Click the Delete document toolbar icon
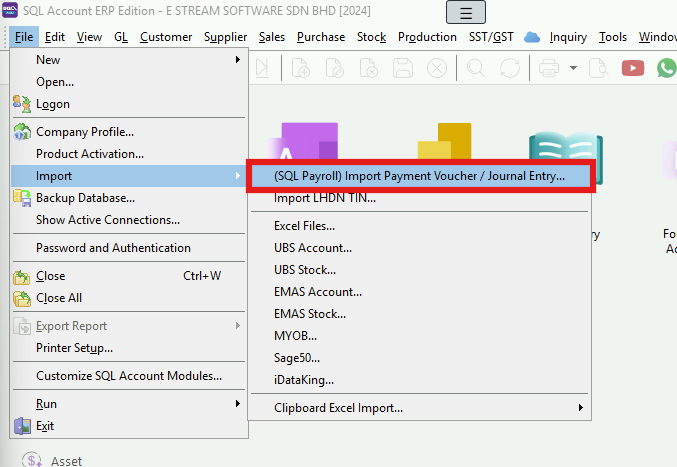 tap(369, 68)
